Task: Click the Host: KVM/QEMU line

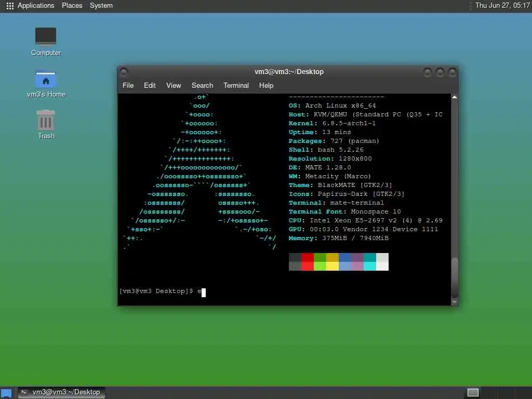Action: point(366,114)
